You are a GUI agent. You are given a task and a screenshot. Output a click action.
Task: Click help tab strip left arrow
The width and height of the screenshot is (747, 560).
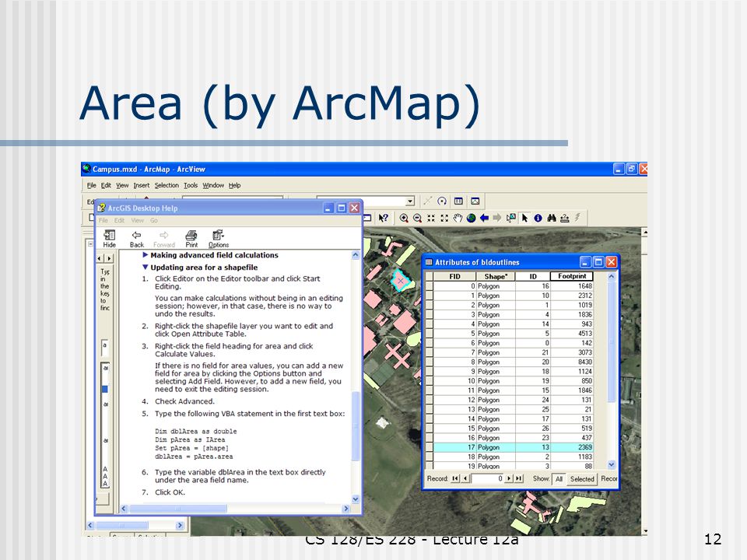(x=100, y=258)
